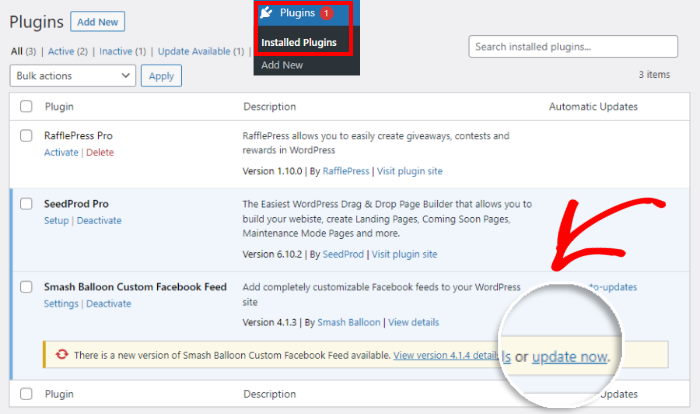Open the Smash Balloon author link
Image resolution: width=700 pixels, height=414 pixels.
pos(349,322)
